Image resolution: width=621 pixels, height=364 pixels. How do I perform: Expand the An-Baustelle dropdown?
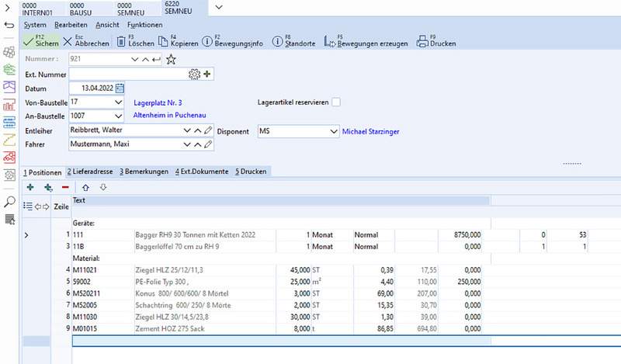coord(118,116)
